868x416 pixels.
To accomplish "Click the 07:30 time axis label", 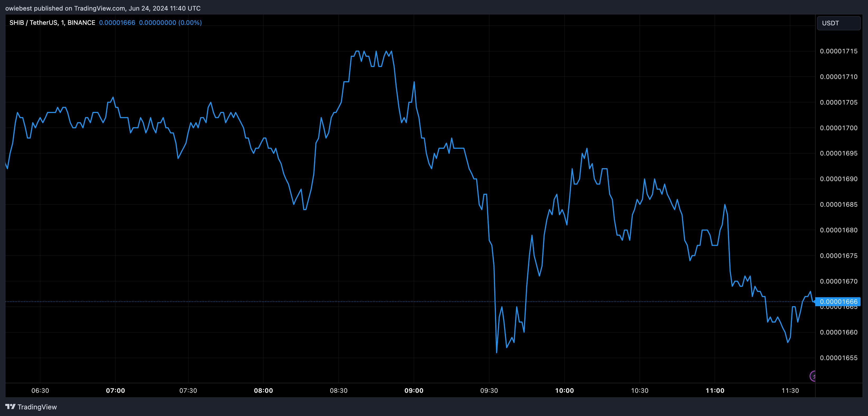I will [188, 390].
